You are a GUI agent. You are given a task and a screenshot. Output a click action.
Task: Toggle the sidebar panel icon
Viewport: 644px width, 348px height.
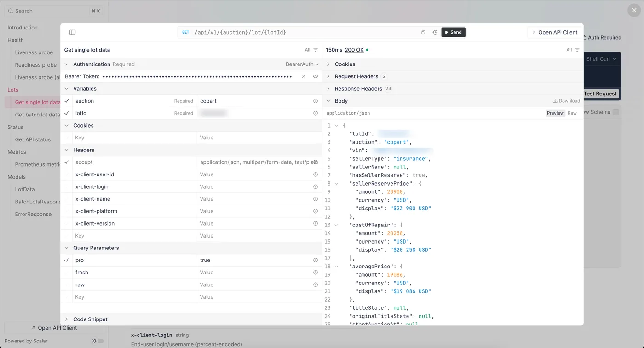click(72, 32)
